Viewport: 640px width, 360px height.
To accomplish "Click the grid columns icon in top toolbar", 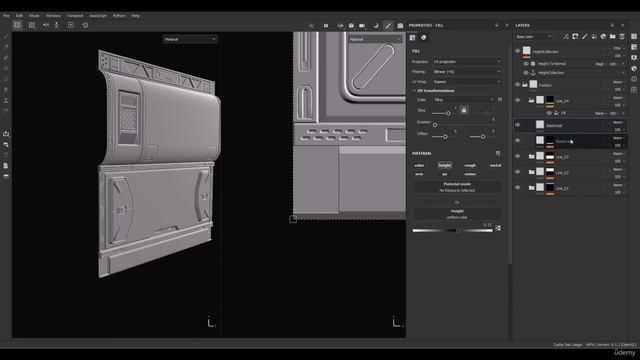I will 31,25.
